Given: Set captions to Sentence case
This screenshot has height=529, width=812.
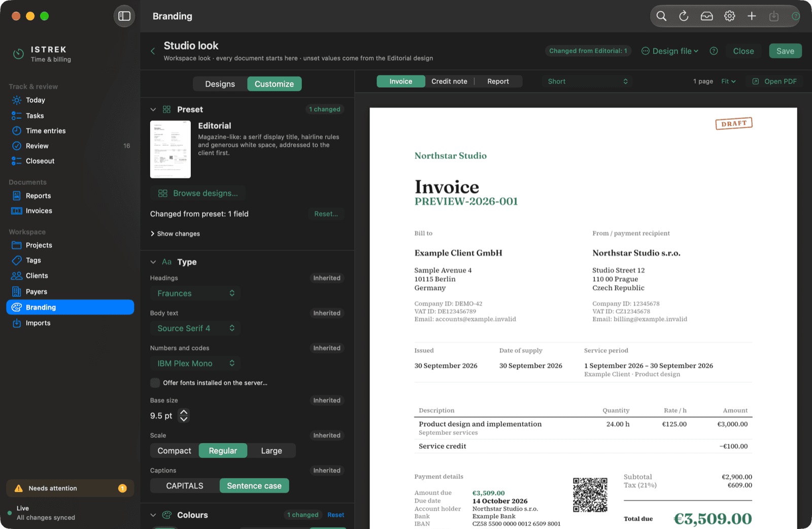Looking at the screenshot, I should click(254, 486).
